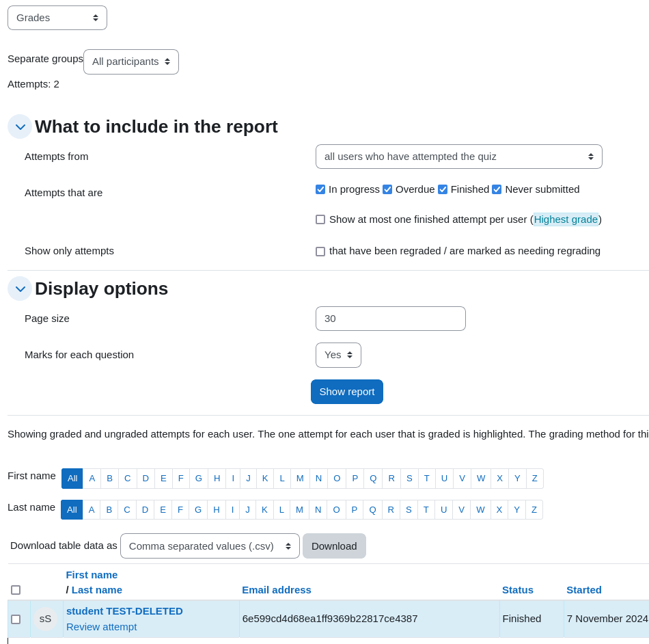Sort table by Email address column
649x644 pixels.
tap(277, 590)
